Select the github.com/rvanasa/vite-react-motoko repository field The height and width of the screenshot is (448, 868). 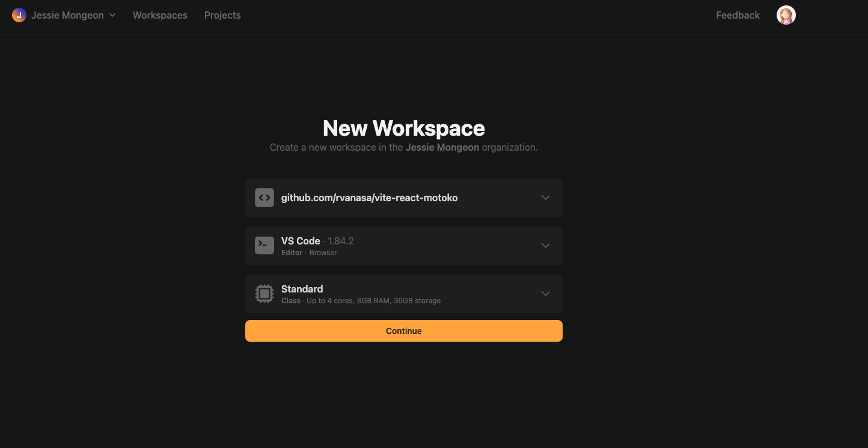tap(404, 198)
